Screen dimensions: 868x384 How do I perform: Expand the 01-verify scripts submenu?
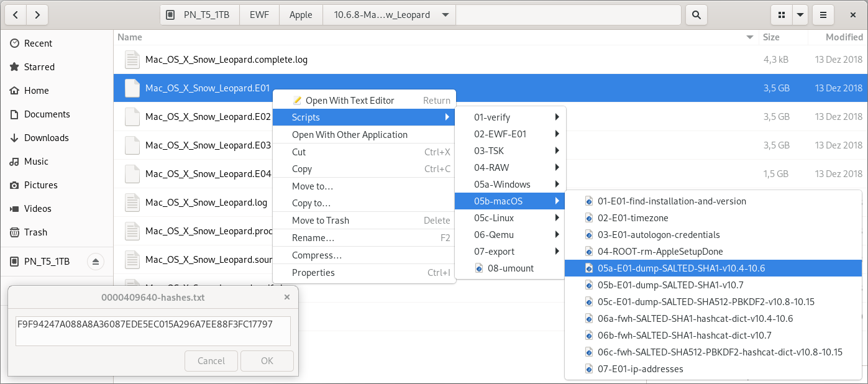point(510,117)
